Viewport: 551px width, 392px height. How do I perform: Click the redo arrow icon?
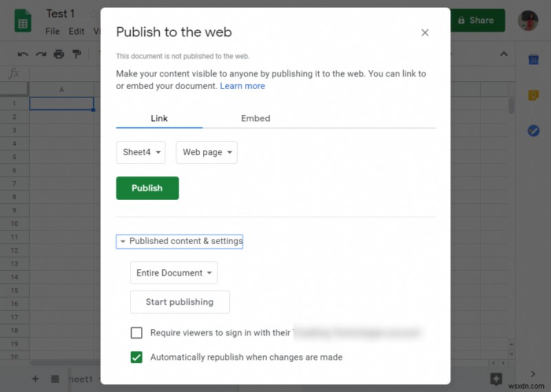pos(41,54)
